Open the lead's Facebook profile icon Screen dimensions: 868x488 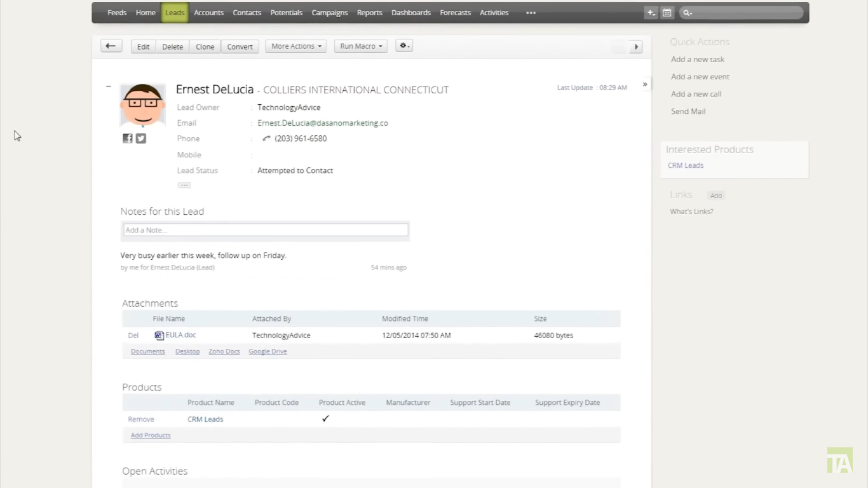coord(128,139)
